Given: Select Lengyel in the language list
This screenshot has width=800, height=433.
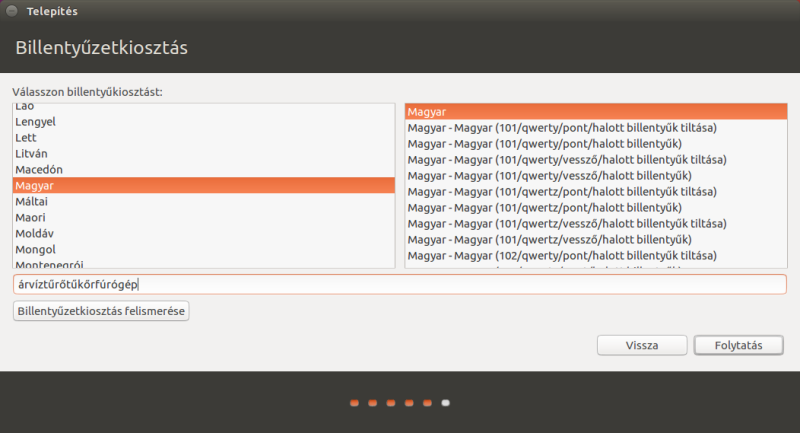Looking at the screenshot, I should tap(35, 121).
